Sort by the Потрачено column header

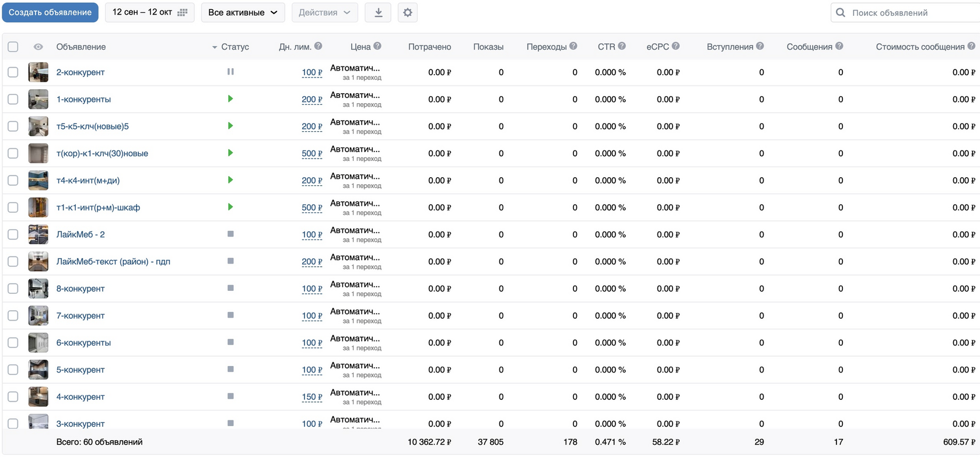[429, 47]
